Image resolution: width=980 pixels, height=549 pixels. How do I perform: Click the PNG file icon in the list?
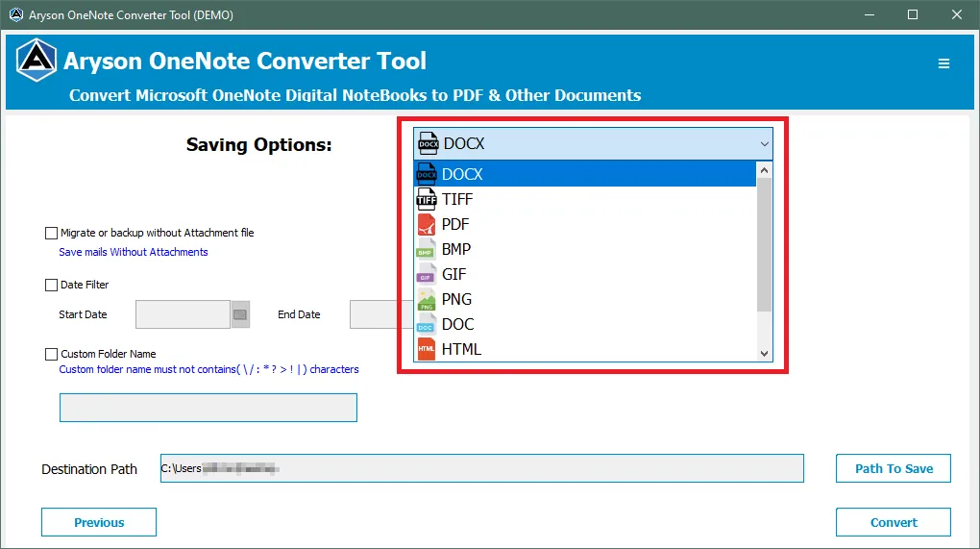[x=427, y=299]
